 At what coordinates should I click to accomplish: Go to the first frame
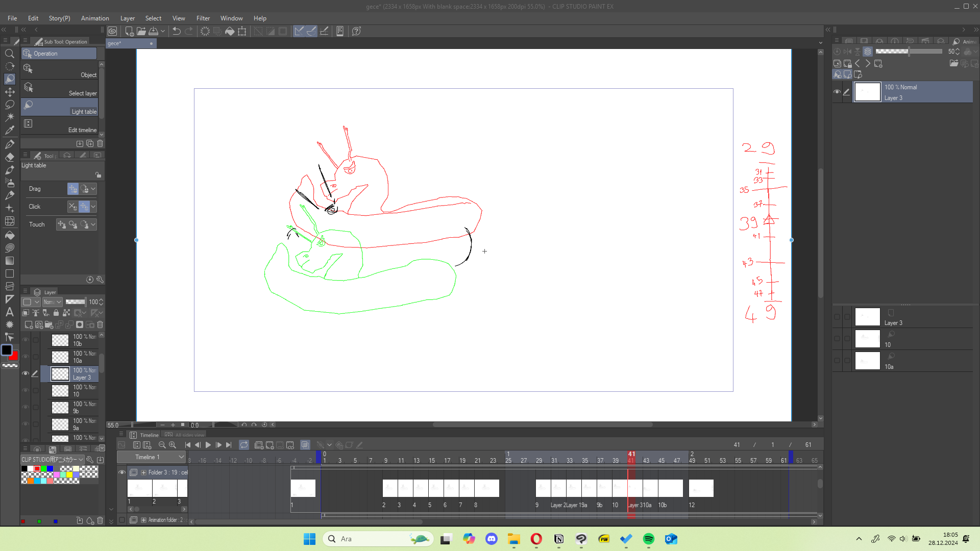tap(188, 445)
